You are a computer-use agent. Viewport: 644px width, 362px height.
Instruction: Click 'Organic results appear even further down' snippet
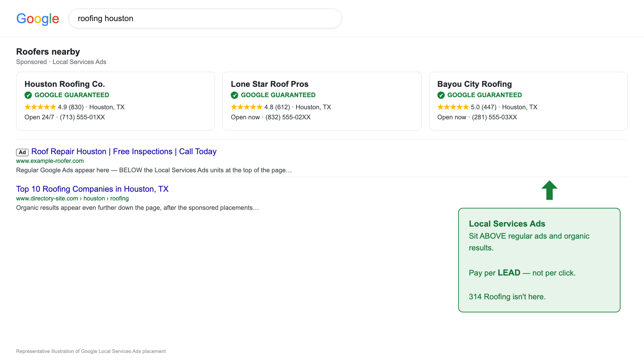click(x=138, y=208)
